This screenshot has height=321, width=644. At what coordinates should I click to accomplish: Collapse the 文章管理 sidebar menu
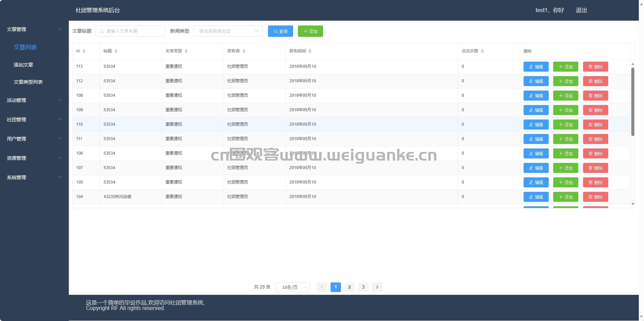[x=34, y=29]
